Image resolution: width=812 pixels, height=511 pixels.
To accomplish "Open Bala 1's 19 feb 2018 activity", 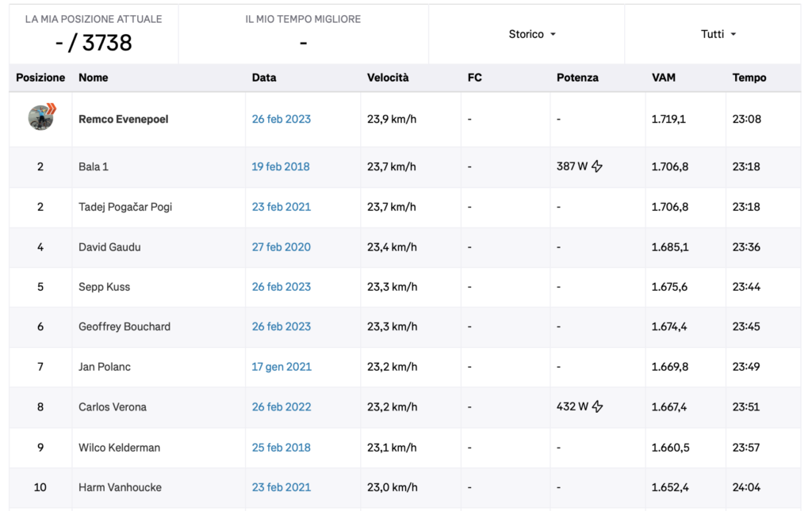I will pos(281,166).
